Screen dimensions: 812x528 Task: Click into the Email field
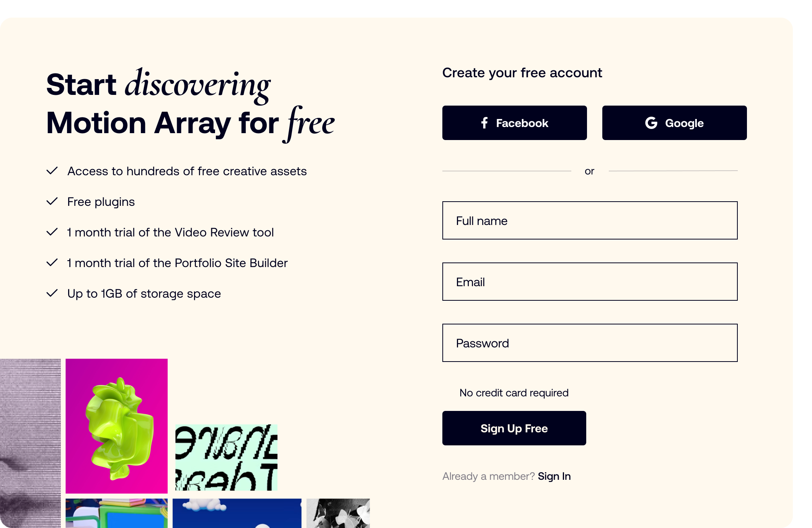coord(590,282)
